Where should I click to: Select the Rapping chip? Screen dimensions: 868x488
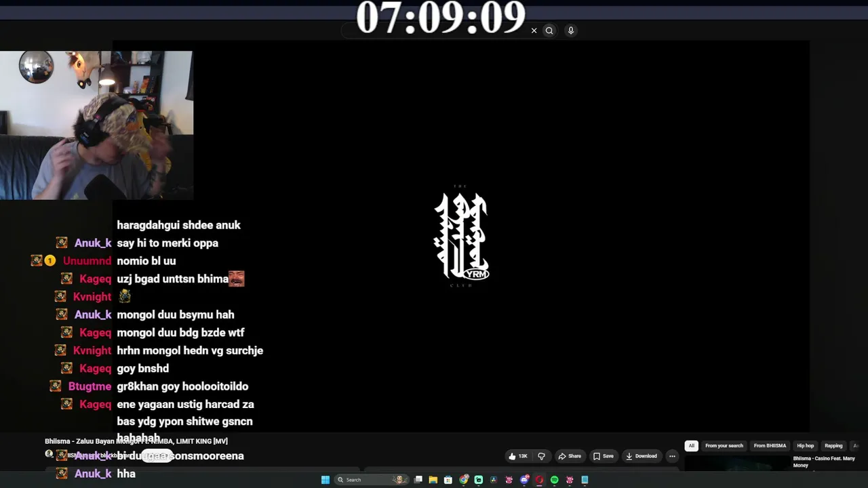click(x=833, y=446)
